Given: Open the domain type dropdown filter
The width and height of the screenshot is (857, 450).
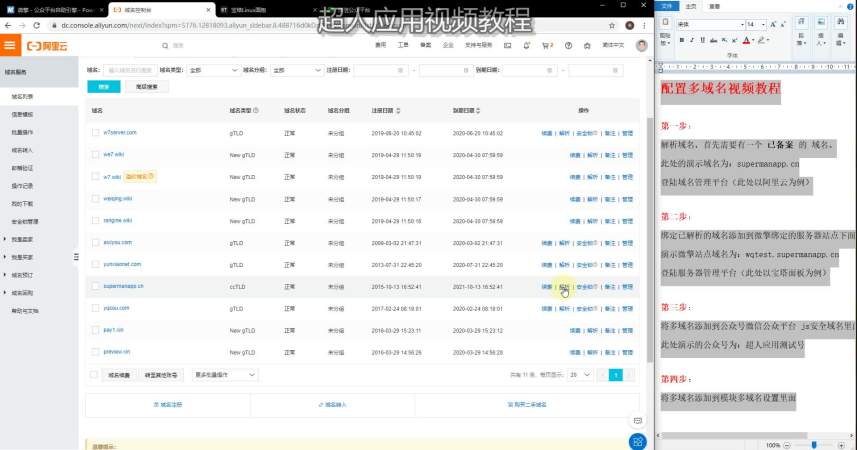Looking at the screenshot, I should (x=213, y=71).
